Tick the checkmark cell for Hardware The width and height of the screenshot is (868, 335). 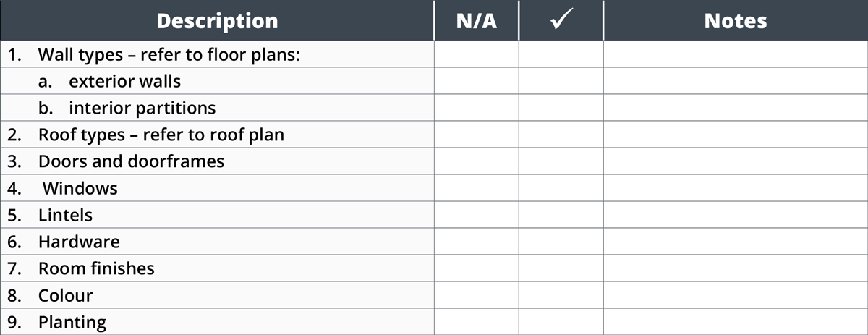coord(561,242)
